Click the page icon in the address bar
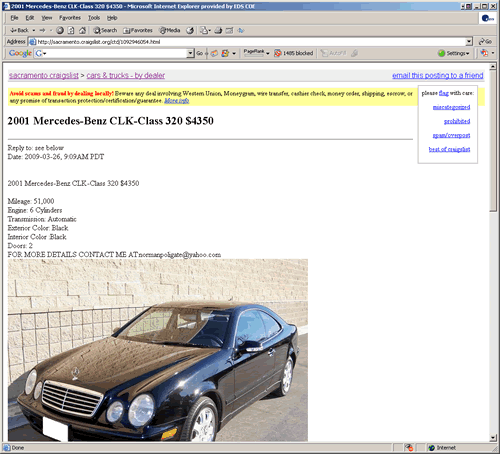Screen dimensions: 500x454 click(32, 42)
